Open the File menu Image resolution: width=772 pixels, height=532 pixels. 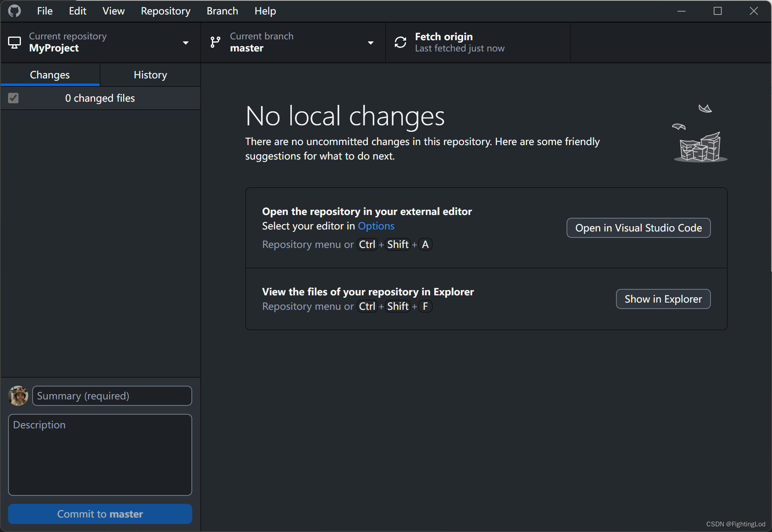(45, 11)
